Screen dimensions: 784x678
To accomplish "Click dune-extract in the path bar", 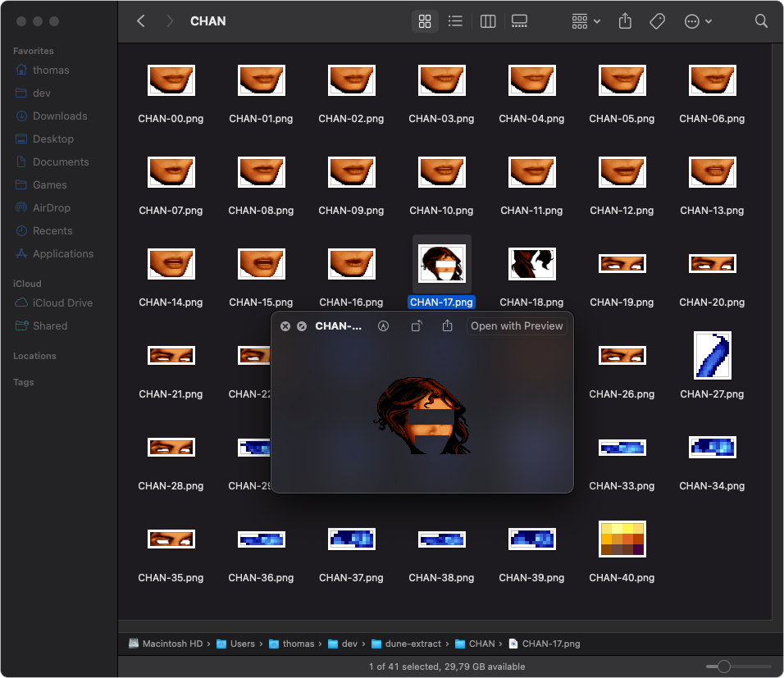I will tap(414, 644).
